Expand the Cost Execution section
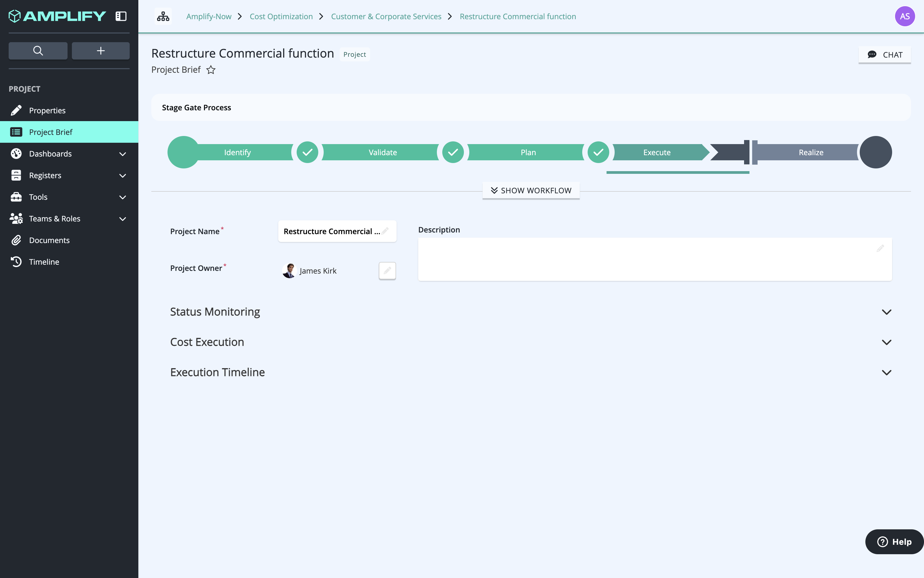 [886, 342]
